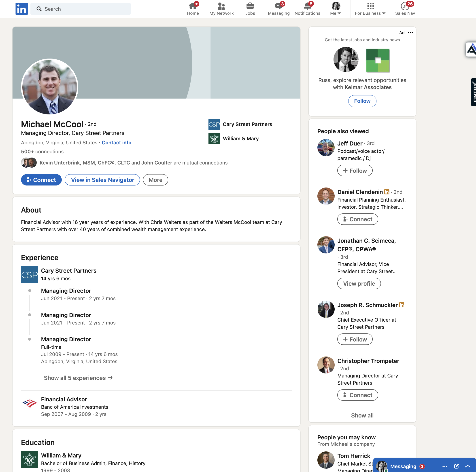Click Jeff Duer's avatar photo
Screen dimensions: 476x472
tap(326, 147)
